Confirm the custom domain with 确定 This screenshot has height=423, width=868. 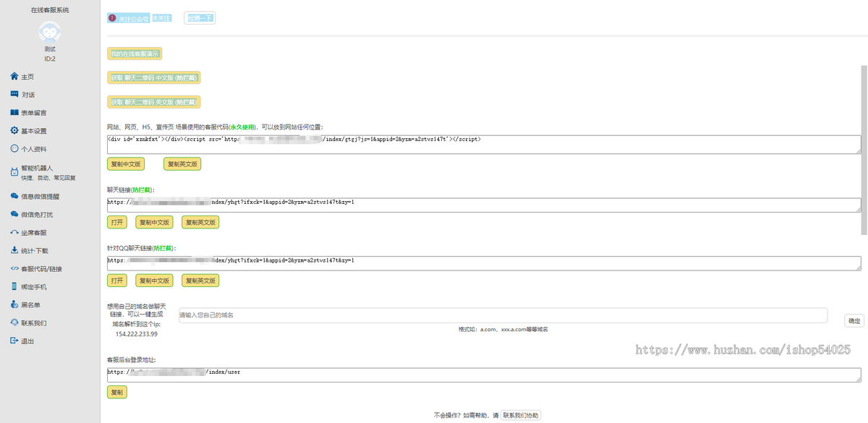(854, 320)
